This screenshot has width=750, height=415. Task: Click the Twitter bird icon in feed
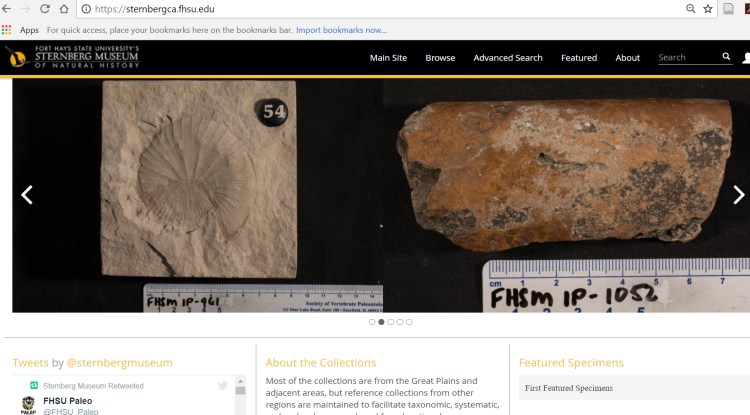click(222, 385)
